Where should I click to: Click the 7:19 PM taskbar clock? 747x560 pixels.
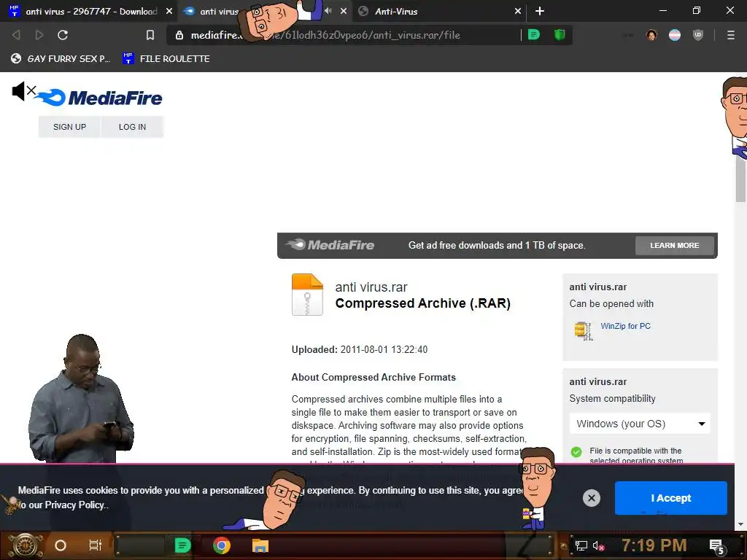click(x=654, y=545)
